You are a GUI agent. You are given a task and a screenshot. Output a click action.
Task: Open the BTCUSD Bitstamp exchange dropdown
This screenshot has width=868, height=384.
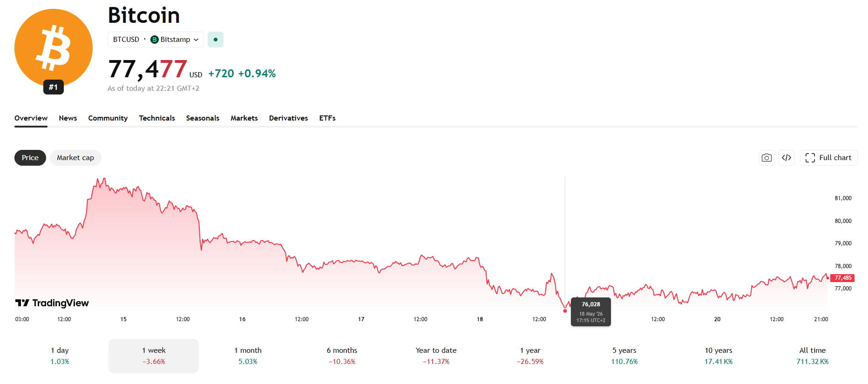(x=156, y=40)
